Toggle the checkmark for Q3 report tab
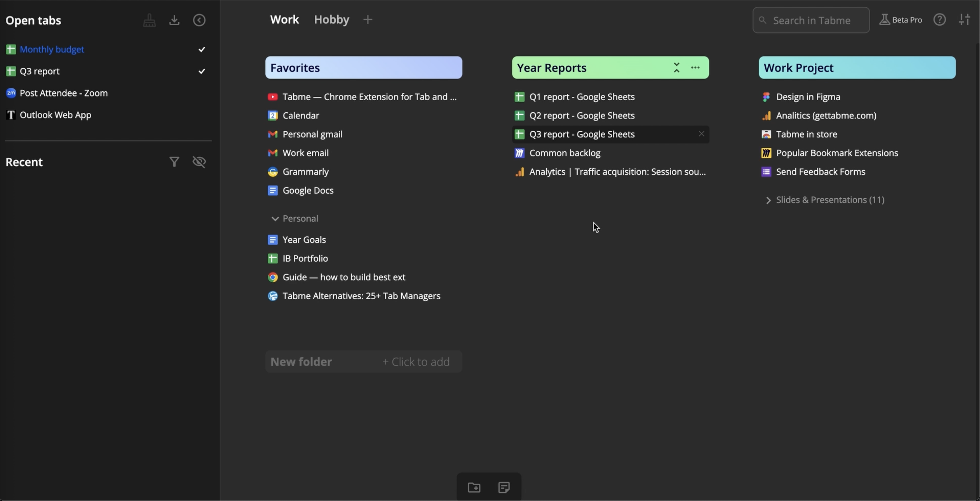The height and width of the screenshot is (501, 980). [202, 71]
